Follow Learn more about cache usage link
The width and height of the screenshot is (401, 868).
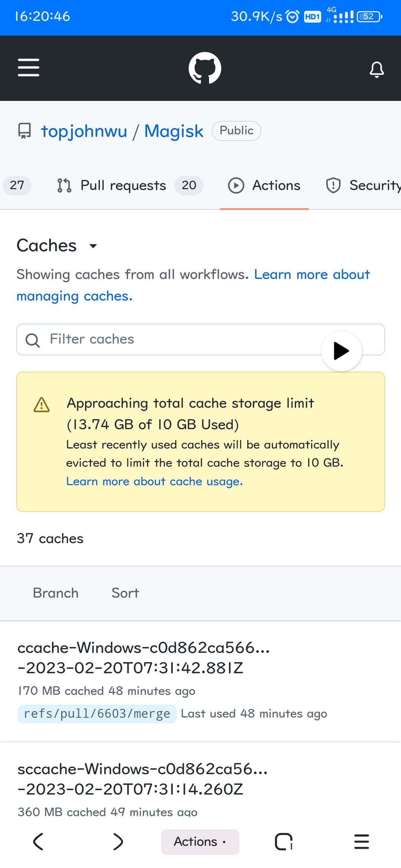pos(154,481)
